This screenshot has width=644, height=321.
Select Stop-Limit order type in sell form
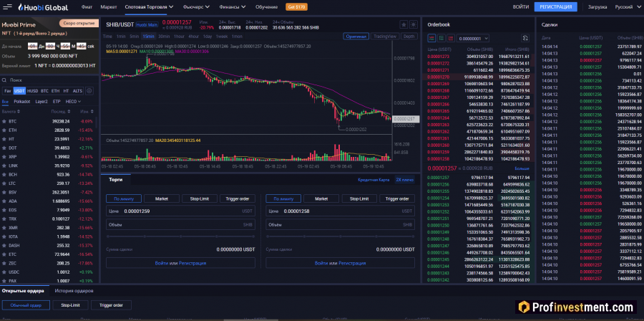pyautogui.click(x=359, y=199)
